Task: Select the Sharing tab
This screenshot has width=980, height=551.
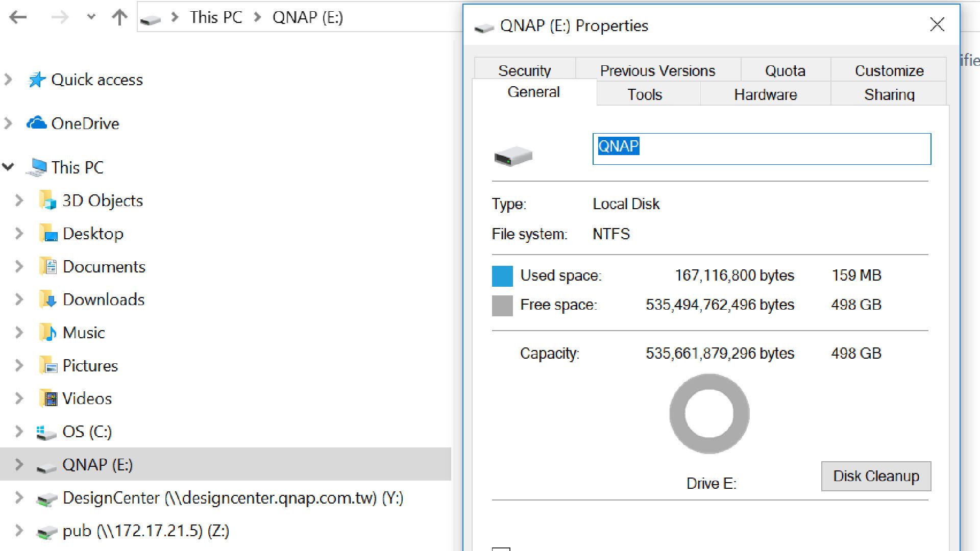Action: pos(890,93)
